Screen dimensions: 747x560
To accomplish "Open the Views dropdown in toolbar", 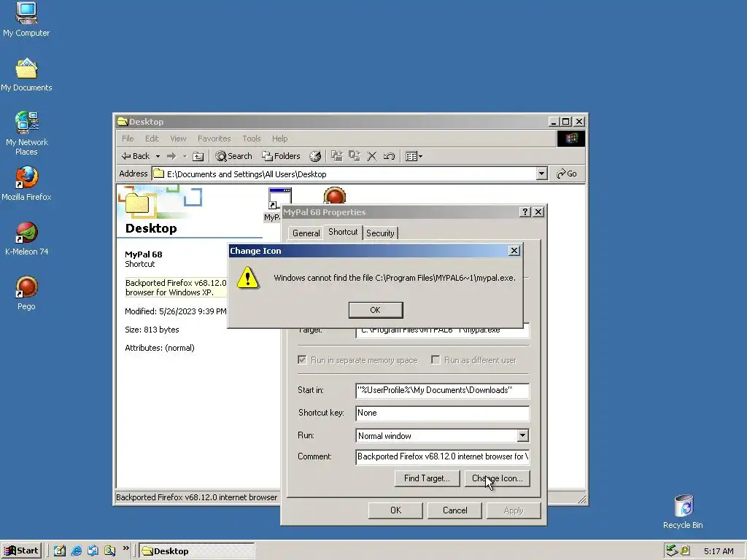I will [x=414, y=156].
